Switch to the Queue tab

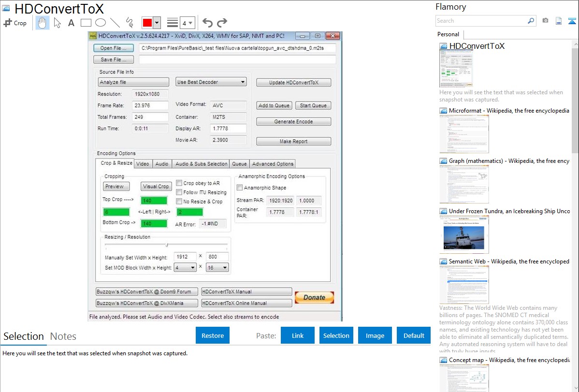point(239,164)
